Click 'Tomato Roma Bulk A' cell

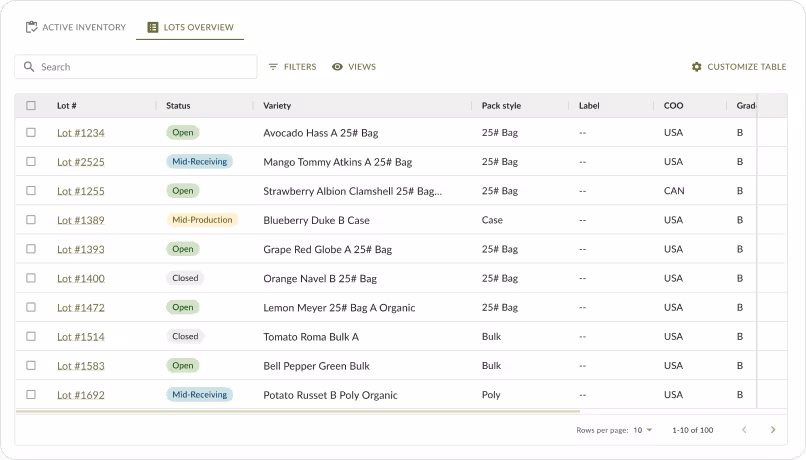coord(311,337)
